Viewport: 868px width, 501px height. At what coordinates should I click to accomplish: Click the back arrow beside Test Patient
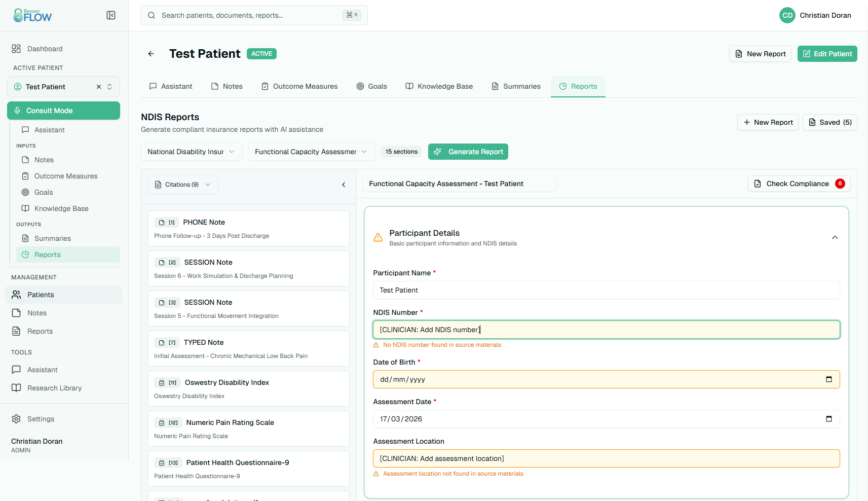click(151, 54)
